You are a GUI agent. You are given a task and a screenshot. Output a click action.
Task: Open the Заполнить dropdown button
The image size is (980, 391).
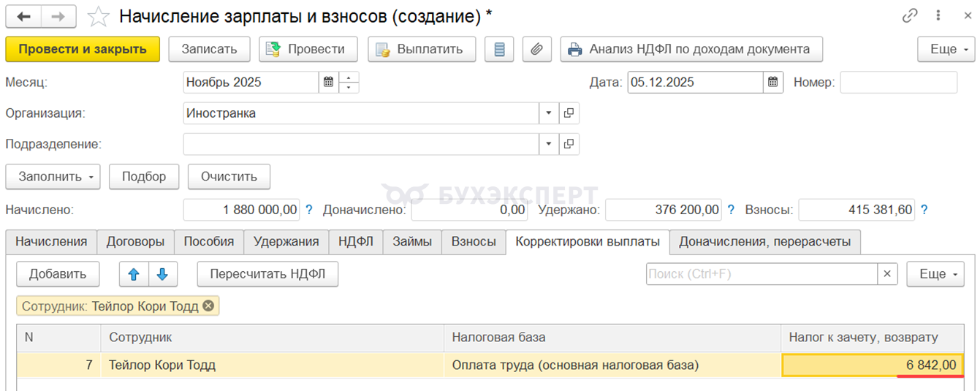(x=53, y=176)
